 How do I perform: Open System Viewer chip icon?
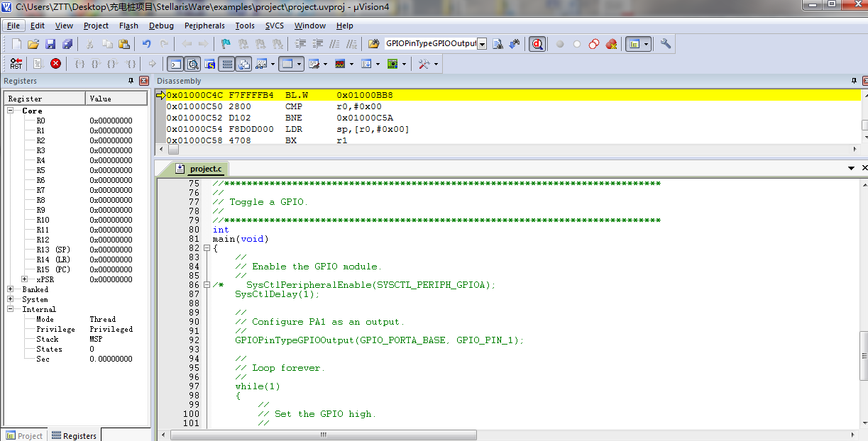[x=392, y=64]
